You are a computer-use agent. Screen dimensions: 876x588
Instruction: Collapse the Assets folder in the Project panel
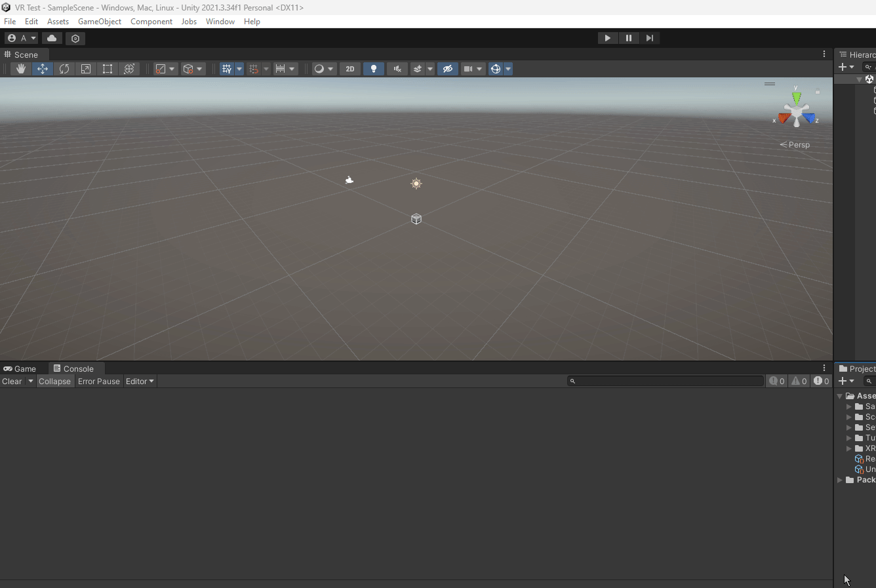[841, 395]
